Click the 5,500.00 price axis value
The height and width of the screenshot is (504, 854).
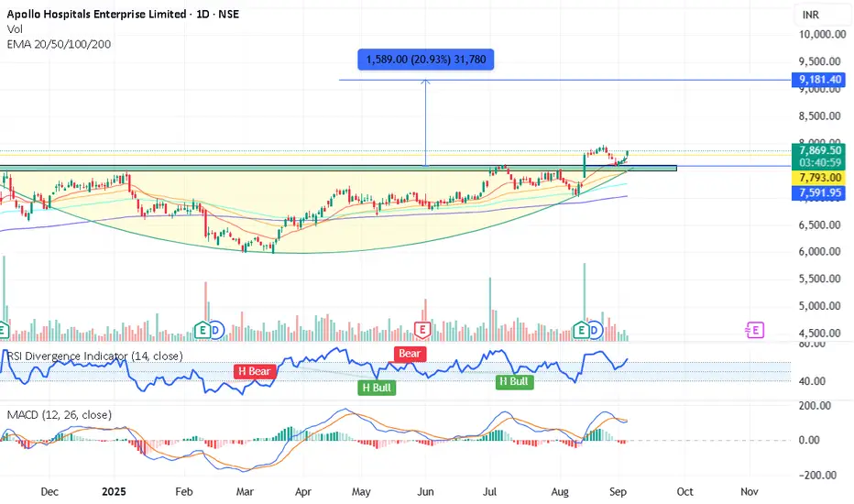tap(820, 279)
